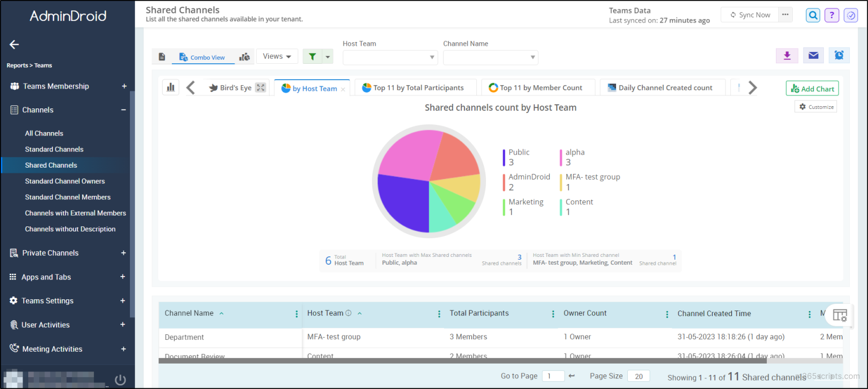Click the Add Chart button
This screenshot has width=868, height=389.
(812, 88)
